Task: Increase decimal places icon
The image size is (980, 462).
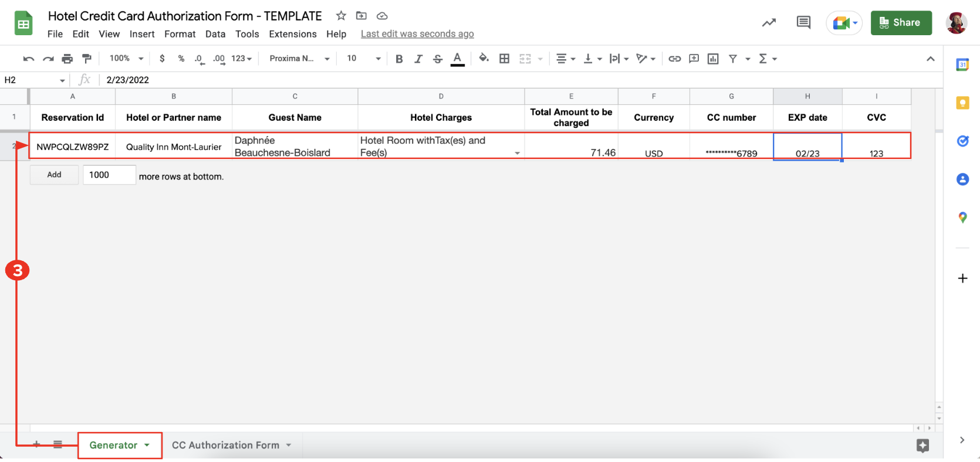Action: coord(219,59)
